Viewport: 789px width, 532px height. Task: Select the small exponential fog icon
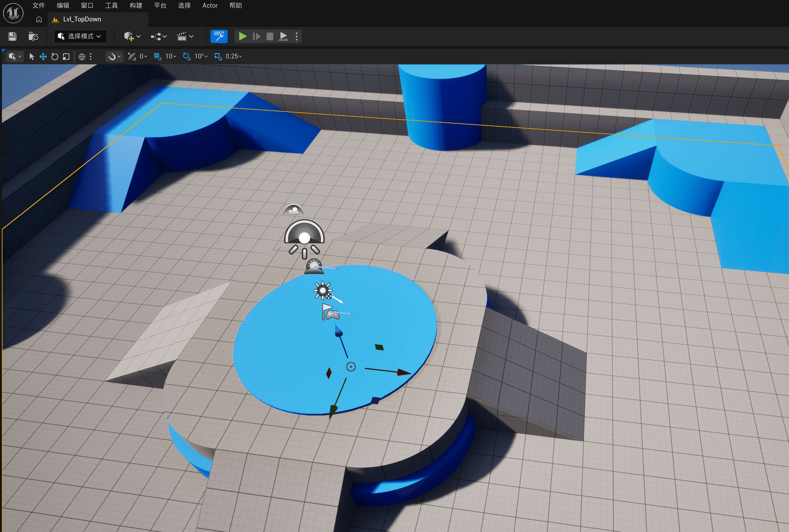pos(314,266)
